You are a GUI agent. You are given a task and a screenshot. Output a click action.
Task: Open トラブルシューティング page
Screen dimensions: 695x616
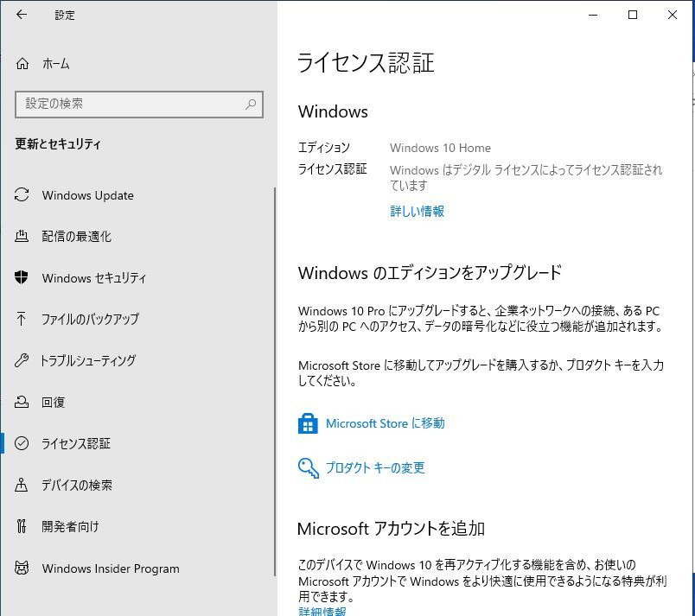tap(88, 360)
